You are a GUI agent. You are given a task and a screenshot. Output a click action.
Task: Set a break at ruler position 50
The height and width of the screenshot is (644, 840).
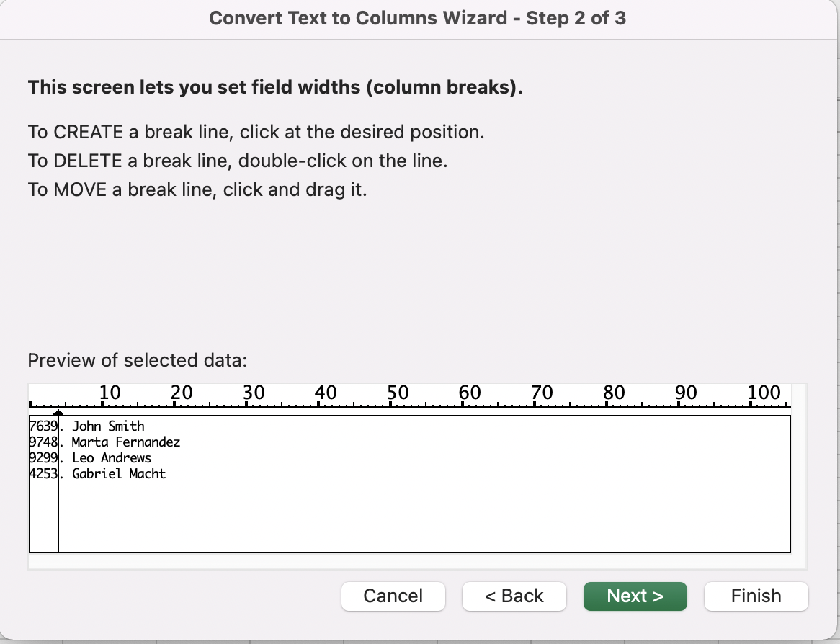(x=390, y=402)
